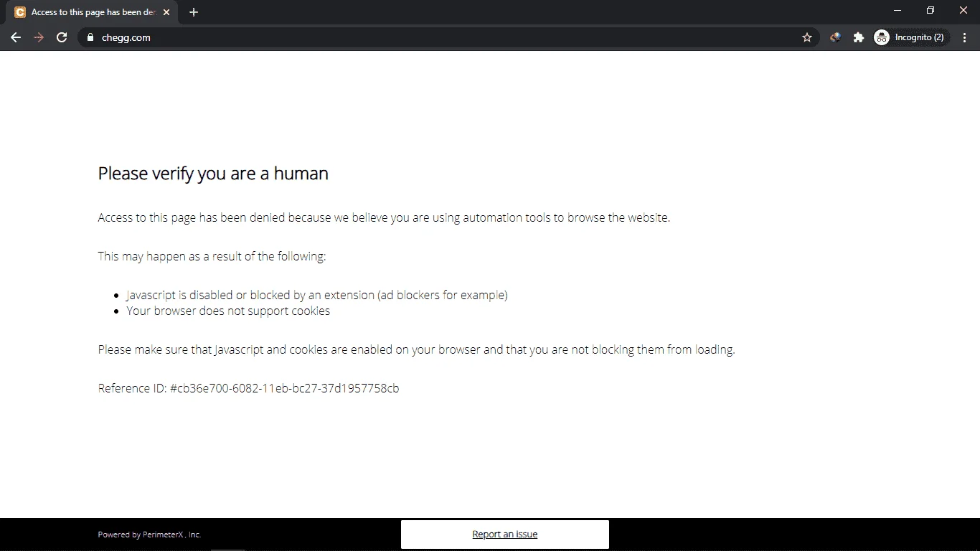Click the 'Access to this page has been denied' paragraph

(384, 217)
